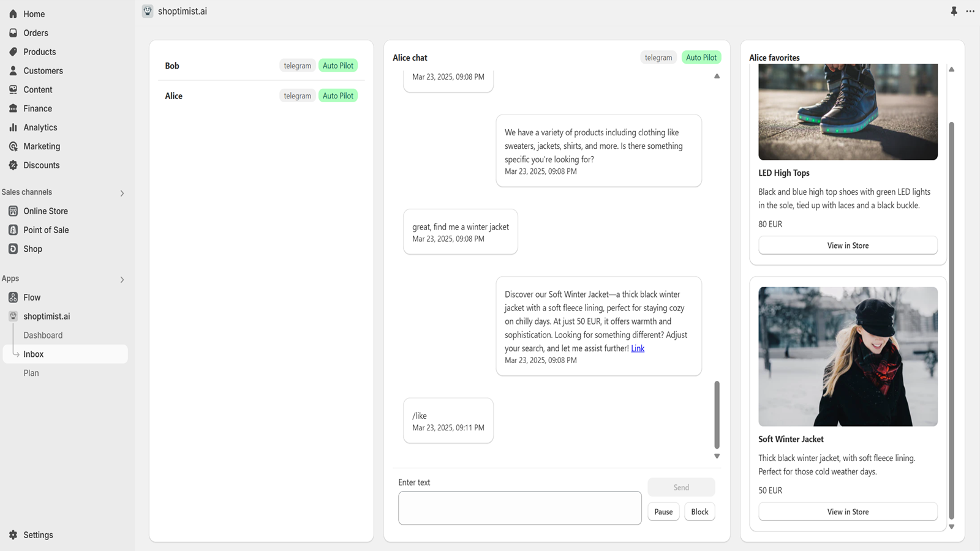
Task: Expand the Apps section chevron
Action: click(x=122, y=280)
